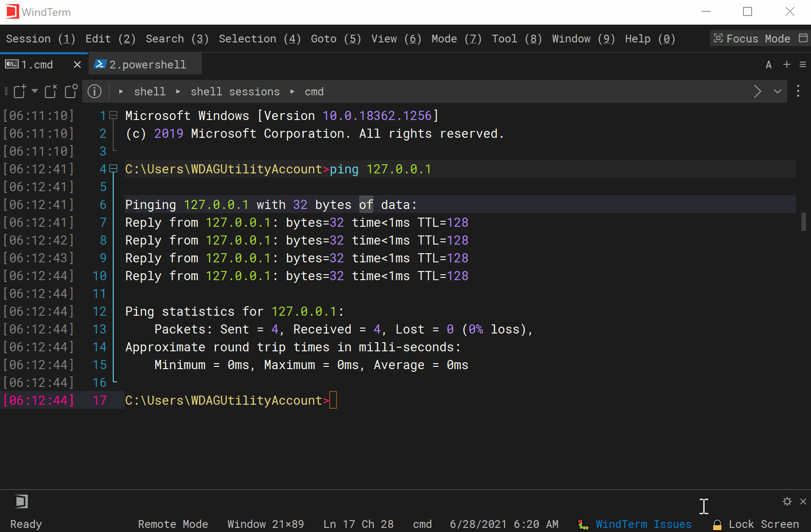Expand the new session dropdown arrow
Viewport: 811px width, 532px height.
coord(35,91)
